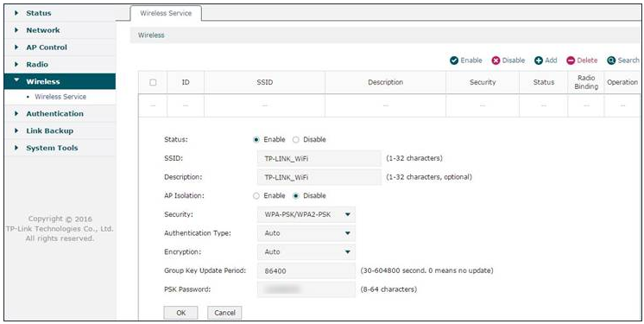Click the Group Key Update Period field
644x324 pixels.
pos(306,271)
